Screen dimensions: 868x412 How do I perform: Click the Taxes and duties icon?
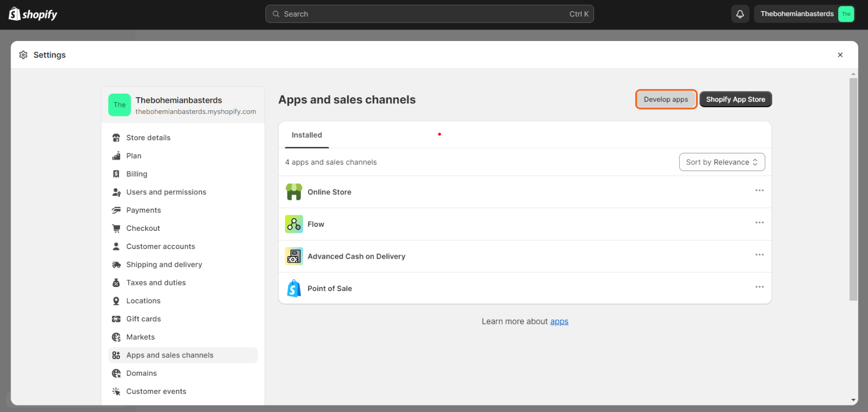click(x=116, y=283)
